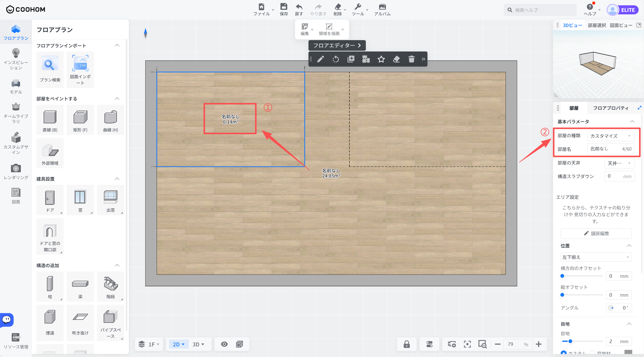The width and height of the screenshot is (644, 357).
Task: Open the chat support bubble
Action: (7, 320)
